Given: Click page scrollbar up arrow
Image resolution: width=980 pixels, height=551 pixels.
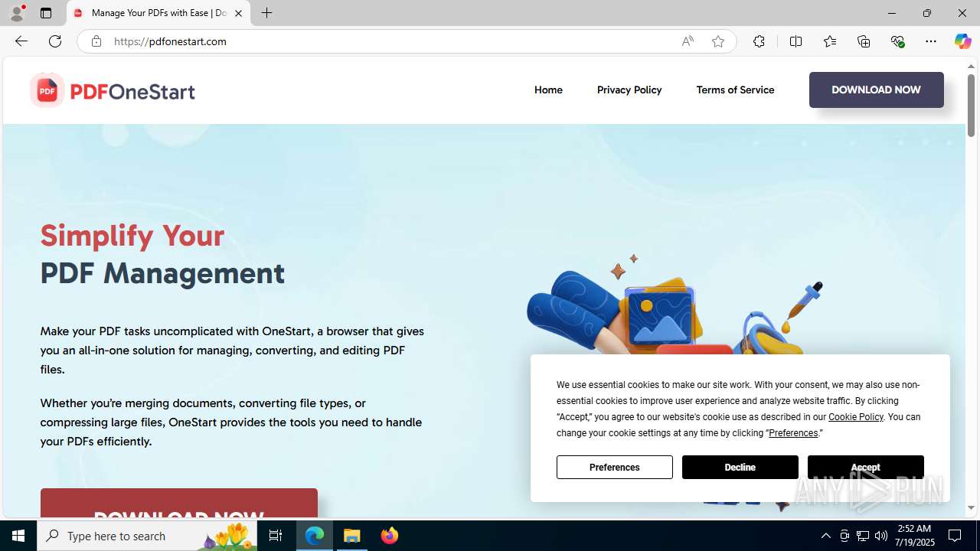Looking at the screenshot, I should pyautogui.click(x=971, y=67).
